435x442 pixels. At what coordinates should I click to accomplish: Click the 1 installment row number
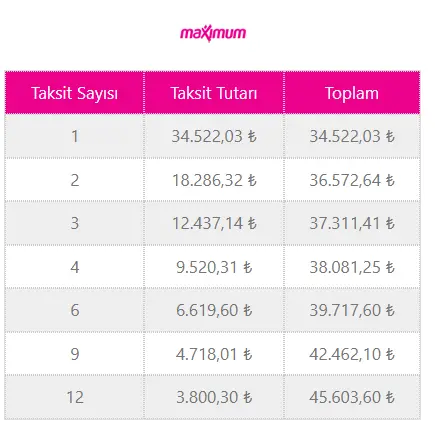point(75,136)
